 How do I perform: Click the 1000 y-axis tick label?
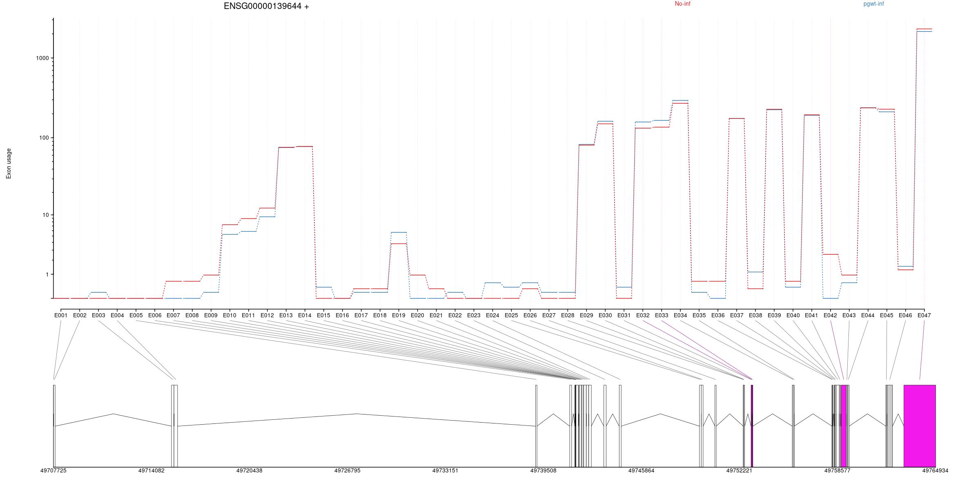pyautogui.click(x=42, y=58)
